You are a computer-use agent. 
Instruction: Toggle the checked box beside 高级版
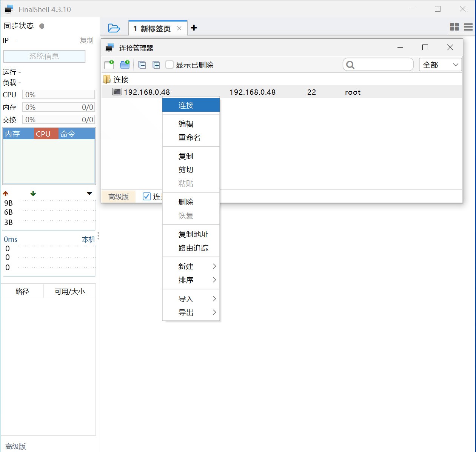pyautogui.click(x=147, y=196)
